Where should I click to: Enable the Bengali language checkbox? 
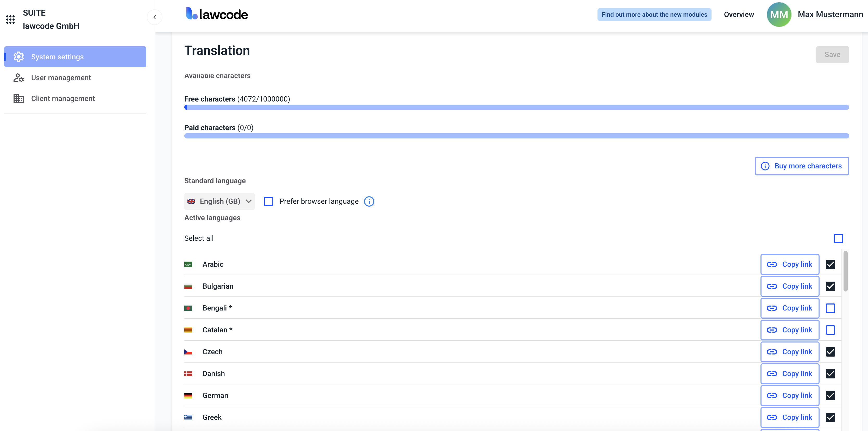[x=830, y=308]
